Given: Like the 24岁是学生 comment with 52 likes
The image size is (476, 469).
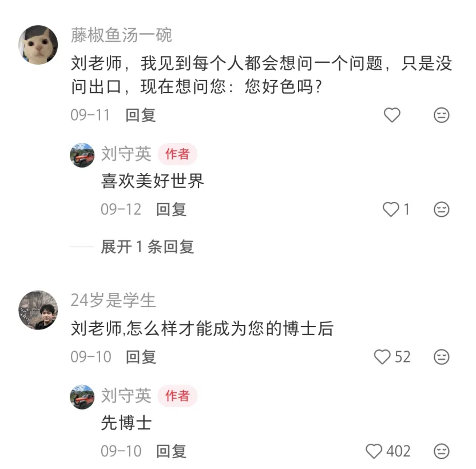Looking at the screenshot, I should coord(382,357).
